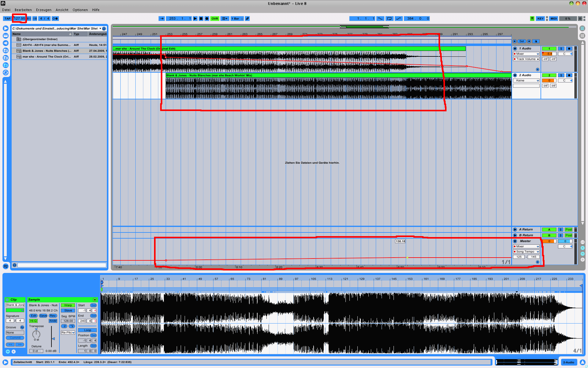Open the Song Tempo automation chooser
The height and width of the screenshot is (368, 588).
click(526, 252)
